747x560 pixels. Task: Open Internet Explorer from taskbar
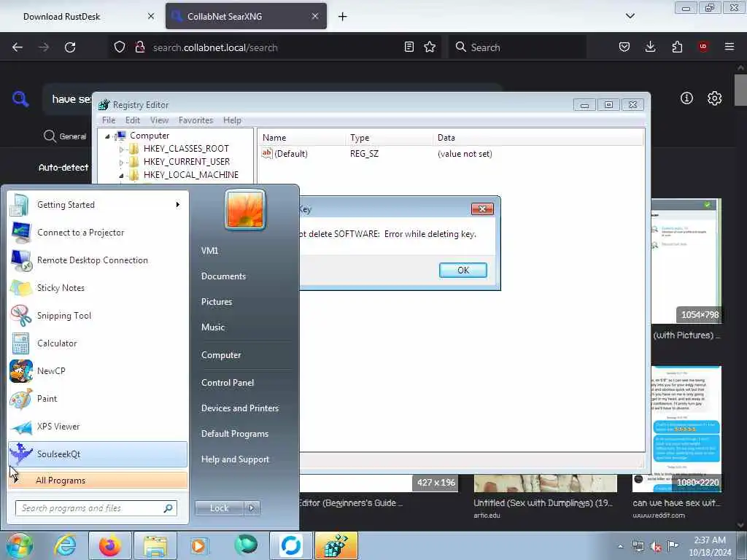pyautogui.click(x=65, y=545)
